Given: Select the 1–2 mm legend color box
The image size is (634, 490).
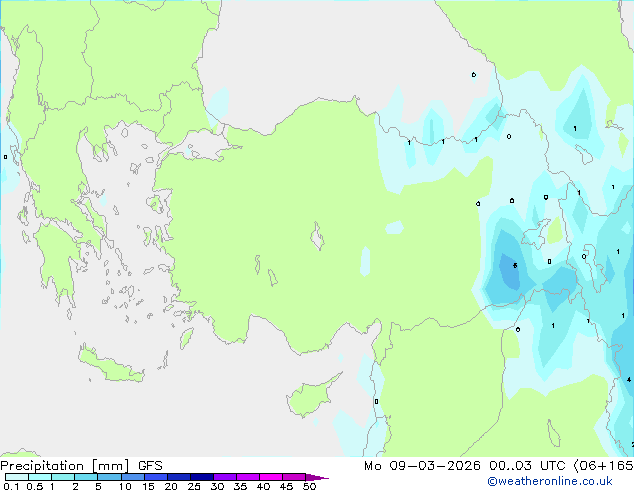Looking at the screenshot, I should click(63, 477).
